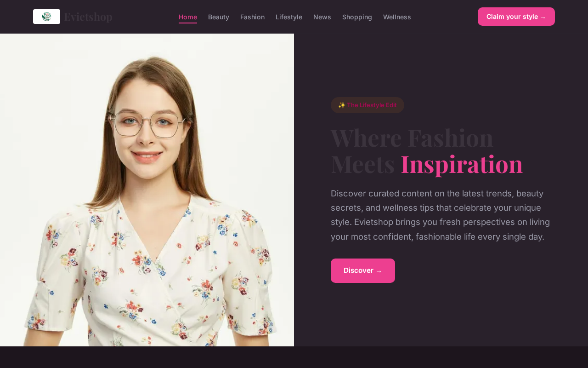Go to the Fashion section
Image resolution: width=588 pixels, height=368 pixels.
click(252, 17)
